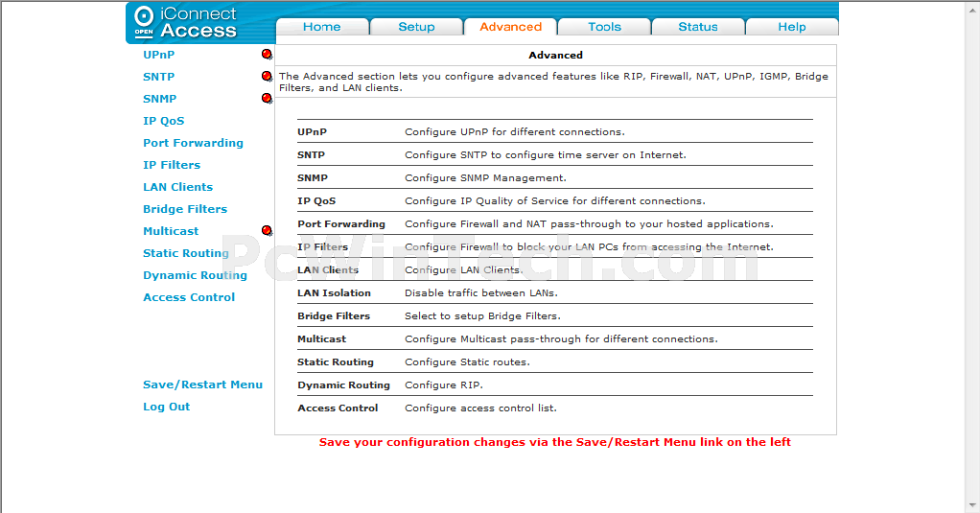980x513 pixels.
Task: Click 'Multicast' label in the table
Action: 322,339
